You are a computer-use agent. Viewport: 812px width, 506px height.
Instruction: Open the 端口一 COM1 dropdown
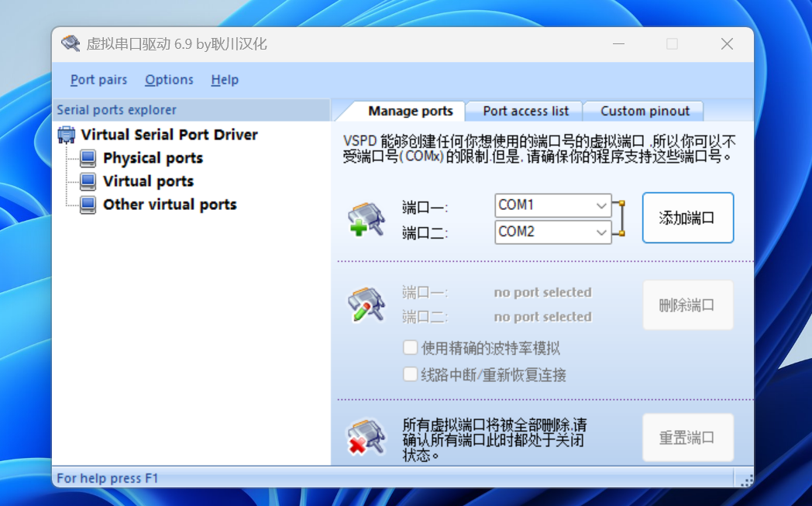coord(600,205)
